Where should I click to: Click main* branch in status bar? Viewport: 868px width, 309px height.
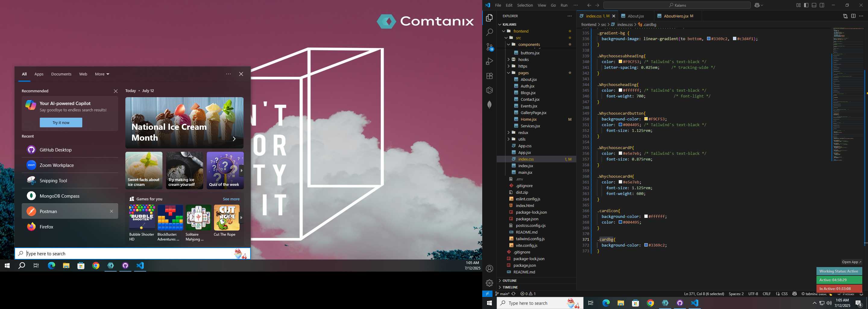click(502, 294)
